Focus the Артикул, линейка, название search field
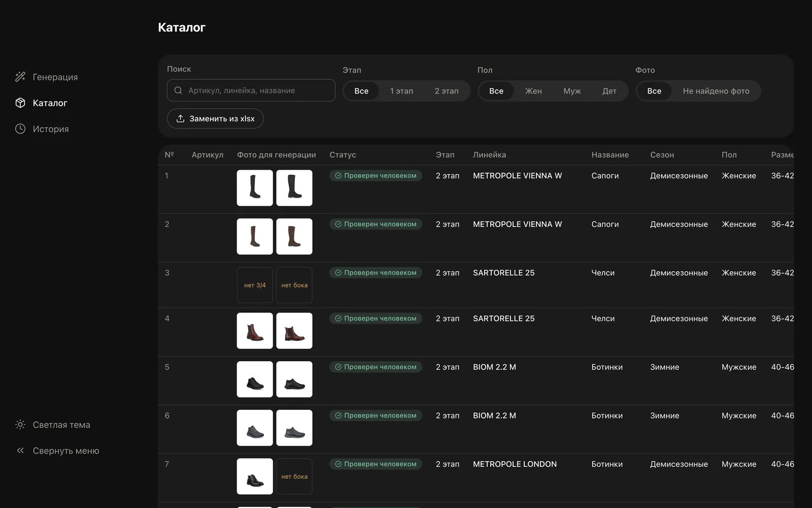The image size is (812, 508). coord(251,90)
